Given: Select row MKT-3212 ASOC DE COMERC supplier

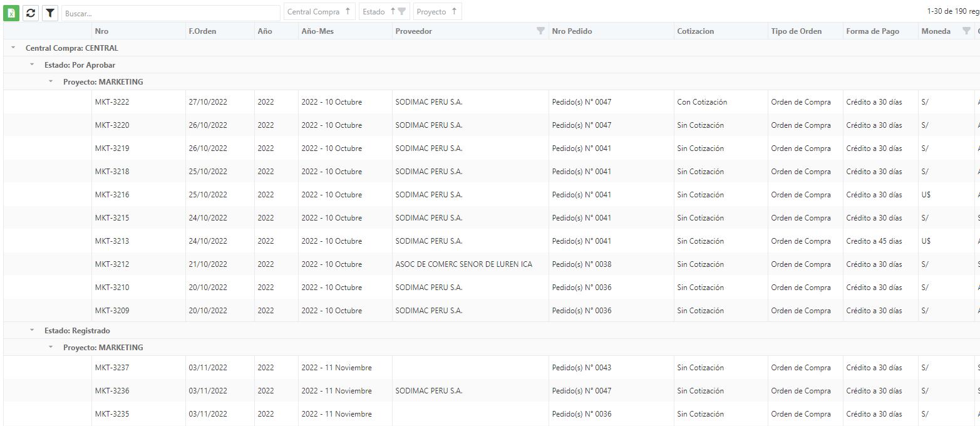Looking at the screenshot, I should pos(492,264).
